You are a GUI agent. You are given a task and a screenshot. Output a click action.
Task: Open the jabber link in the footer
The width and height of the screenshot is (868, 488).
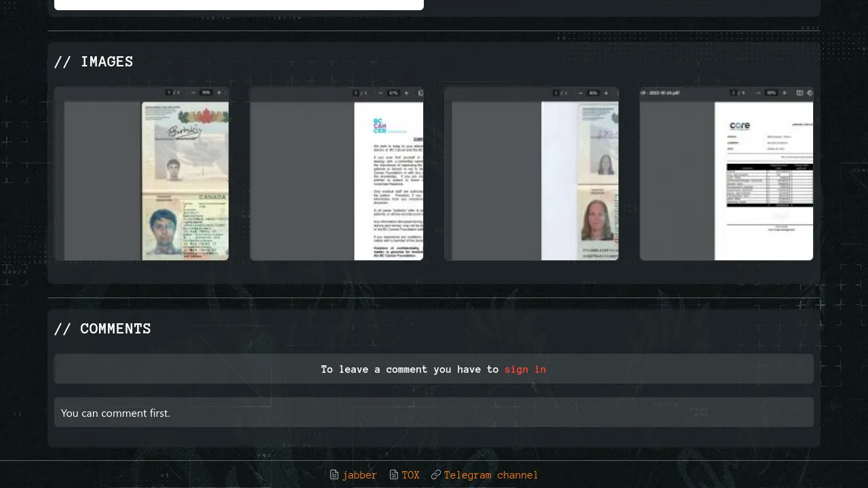point(359,475)
